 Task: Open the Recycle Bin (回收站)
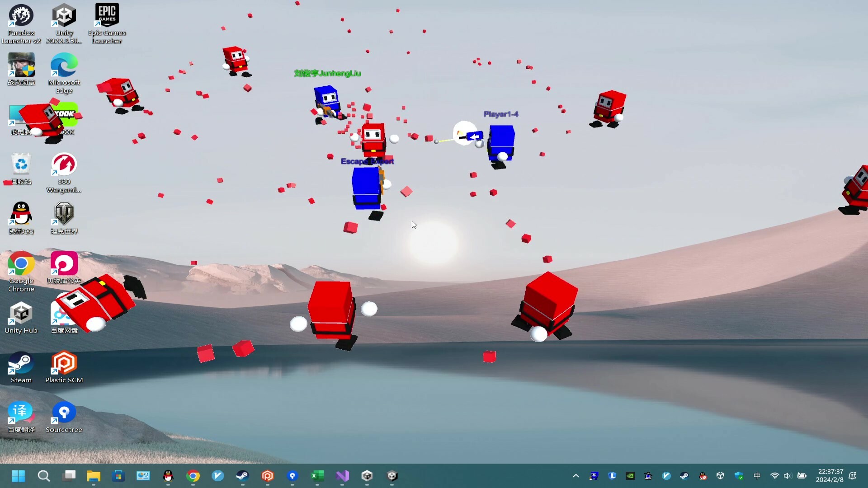[20, 165]
